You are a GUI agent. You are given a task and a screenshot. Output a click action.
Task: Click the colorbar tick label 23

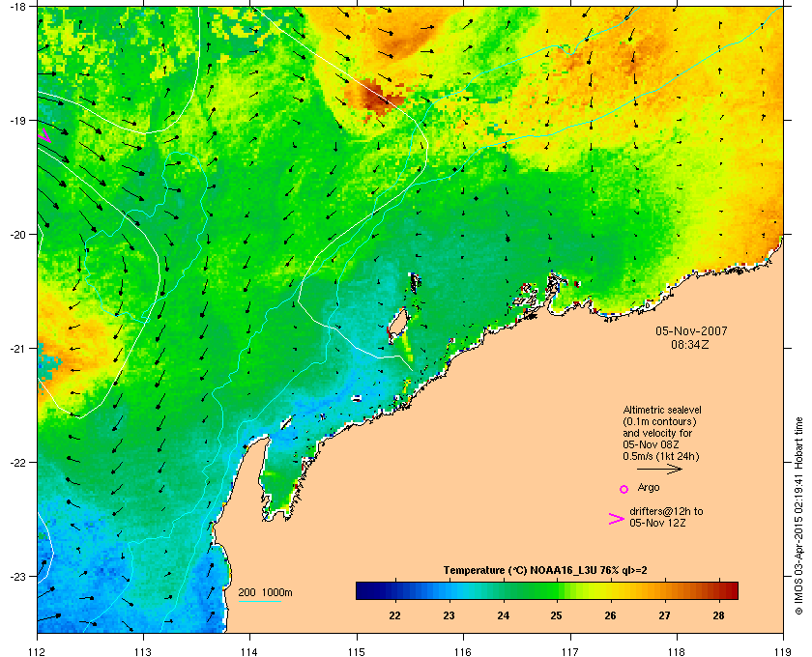coord(449,615)
